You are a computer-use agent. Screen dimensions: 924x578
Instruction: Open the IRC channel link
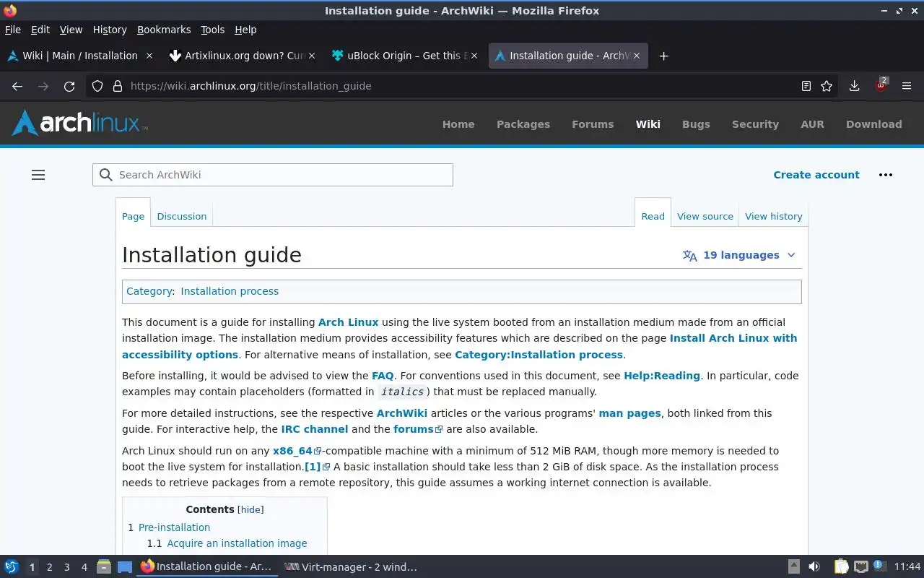[315, 429]
